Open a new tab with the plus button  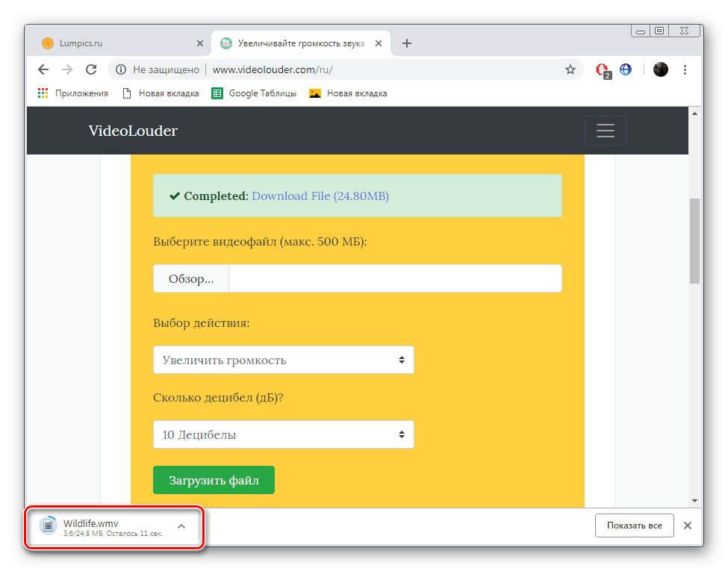click(x=407, y=43)
